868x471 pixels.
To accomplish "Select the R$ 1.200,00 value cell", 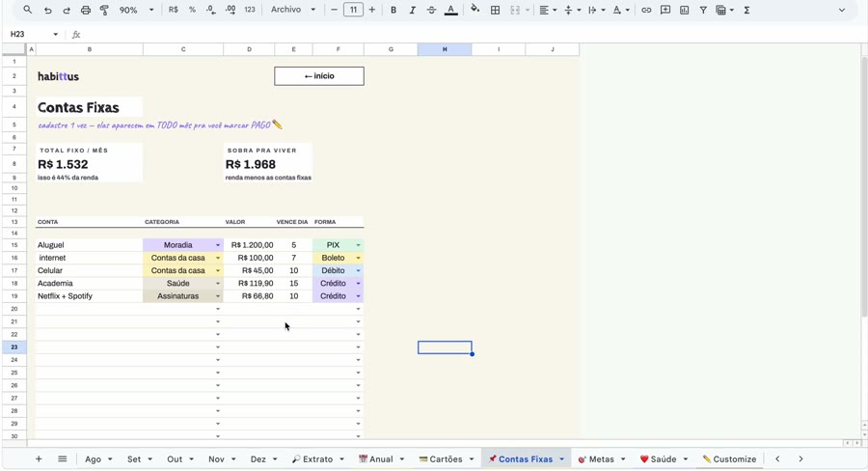I will pos(249,245).
